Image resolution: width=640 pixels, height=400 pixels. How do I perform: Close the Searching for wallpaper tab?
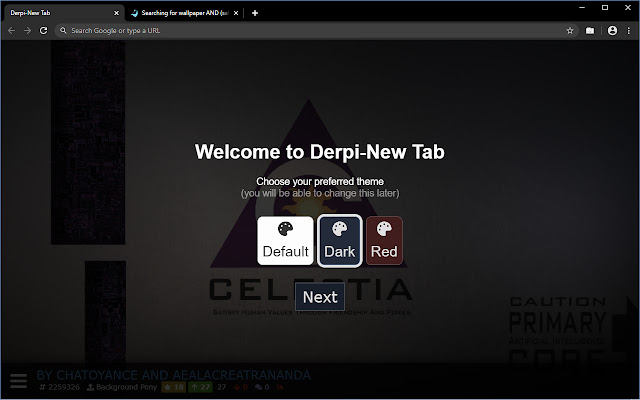pyautogui.click(x=236, y=13)
